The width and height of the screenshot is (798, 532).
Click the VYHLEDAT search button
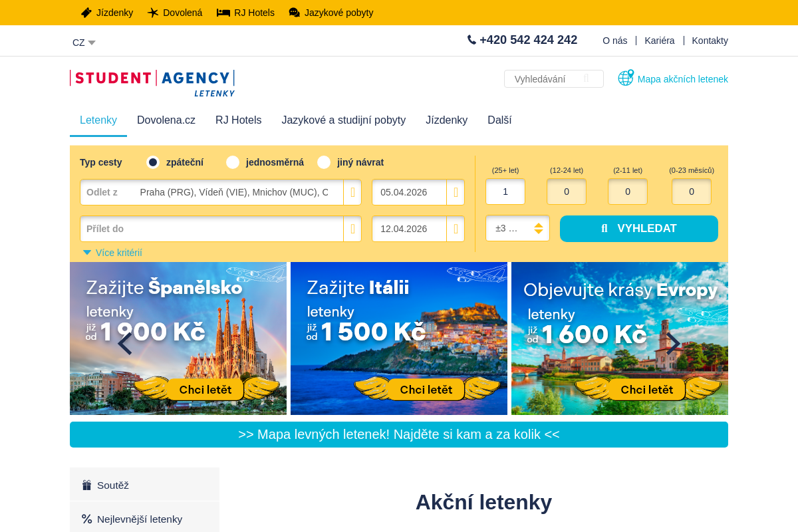[639, 229]
